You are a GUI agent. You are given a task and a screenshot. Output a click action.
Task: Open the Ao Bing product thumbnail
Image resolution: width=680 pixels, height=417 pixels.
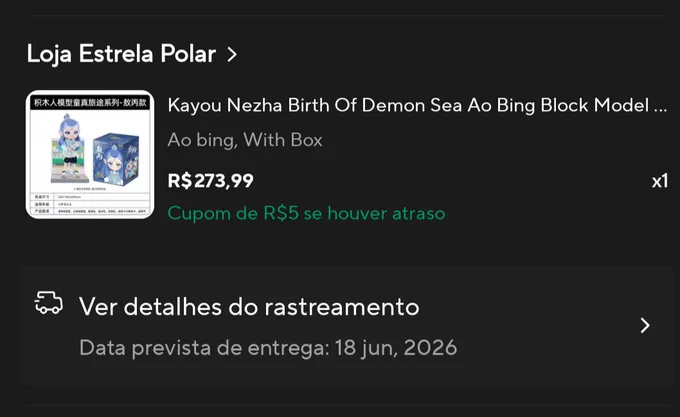[90, 154]
